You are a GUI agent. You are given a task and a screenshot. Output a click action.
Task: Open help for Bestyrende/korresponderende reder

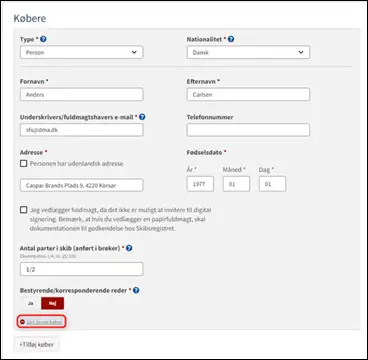click(x=136, y=290)
